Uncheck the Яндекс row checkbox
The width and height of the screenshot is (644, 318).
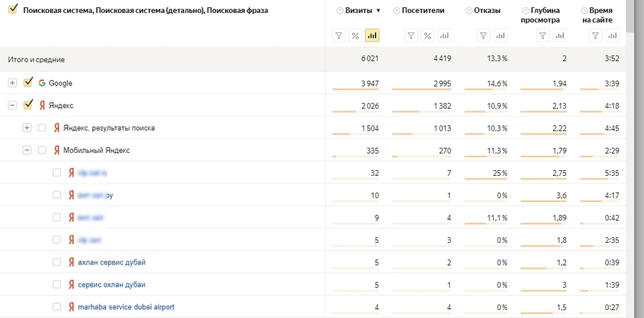pyautogui.click(x=27, y=105)
